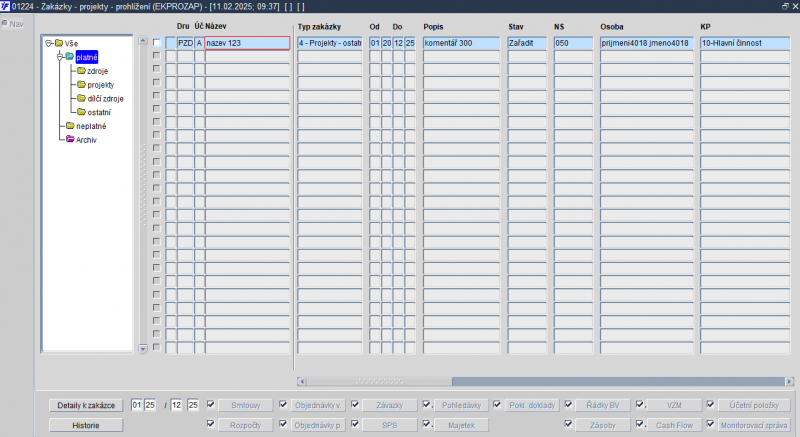The image size is (800, 437).
Task: Click the NS field 050
Action: tap(573, 43)
